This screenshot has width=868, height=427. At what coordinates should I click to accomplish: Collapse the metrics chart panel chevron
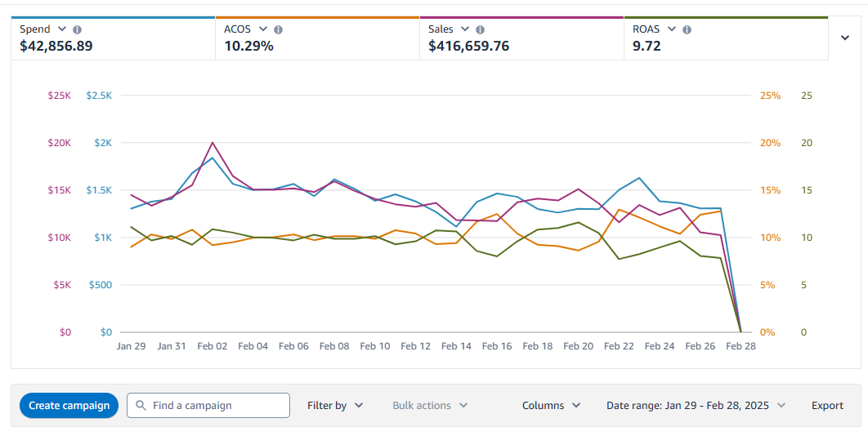pyautogui.click(x=845, y=38)
